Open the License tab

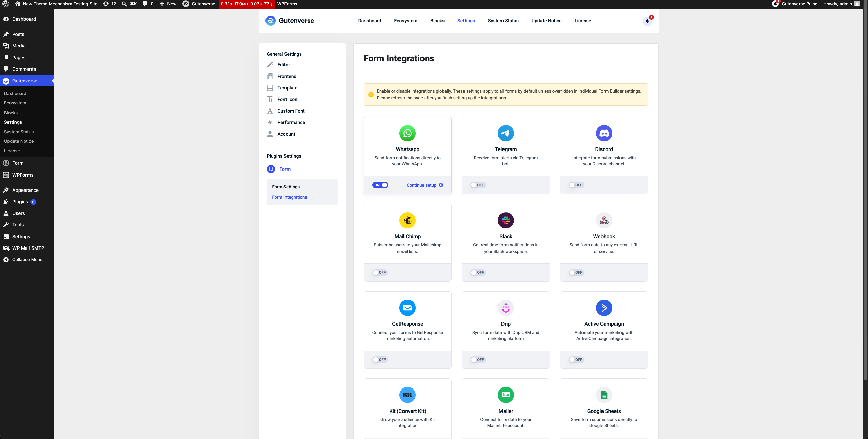coord(583,21)
